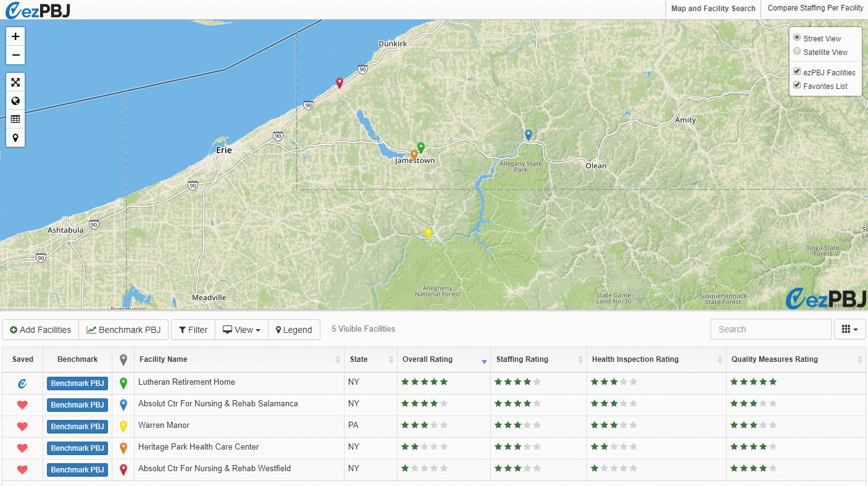The image size is (868, 486).
Task: Uncheck the ezPBJ Facilities checkbox
Action: tap(797, 72)
